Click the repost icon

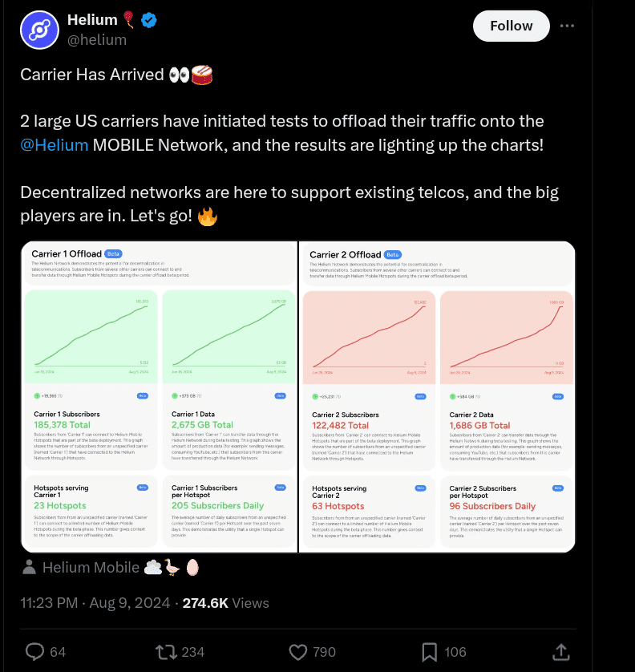[x=168, y=651]
